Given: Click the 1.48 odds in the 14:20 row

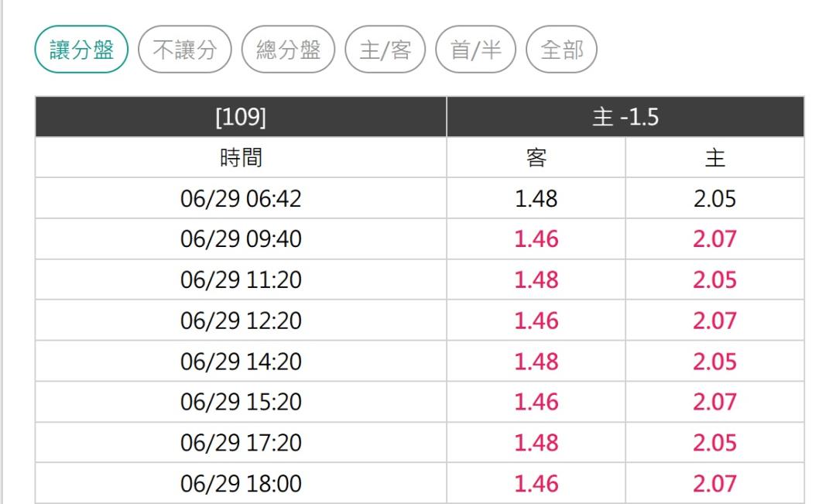Looking at the screenshot, I should (536, 361).
